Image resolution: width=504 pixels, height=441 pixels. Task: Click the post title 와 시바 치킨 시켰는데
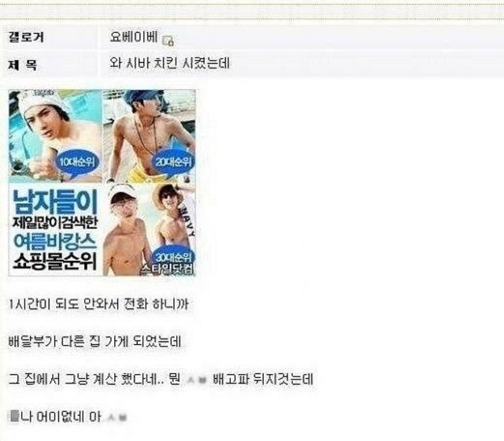pos(170,63)
